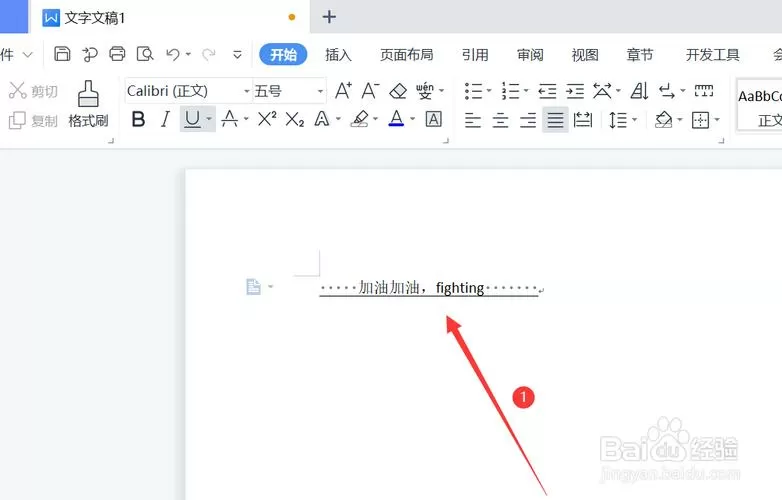
Task: Expand the font color dropdown arrow
Action: 412,119
